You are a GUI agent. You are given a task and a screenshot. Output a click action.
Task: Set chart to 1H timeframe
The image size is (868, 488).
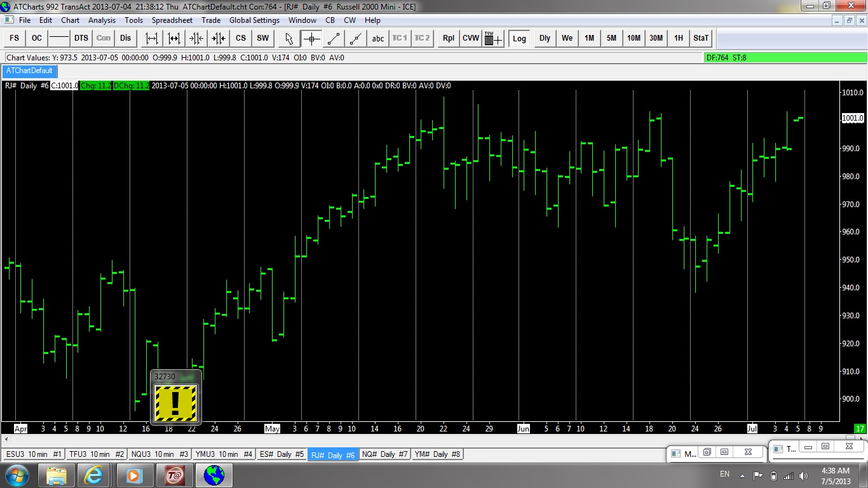point(679,38)
